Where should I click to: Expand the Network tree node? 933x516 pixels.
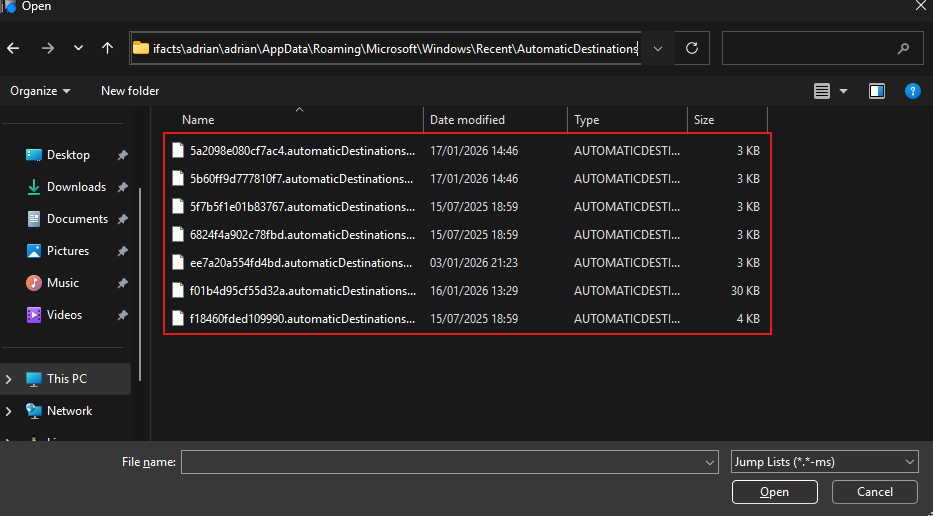[x=10, y=411]
